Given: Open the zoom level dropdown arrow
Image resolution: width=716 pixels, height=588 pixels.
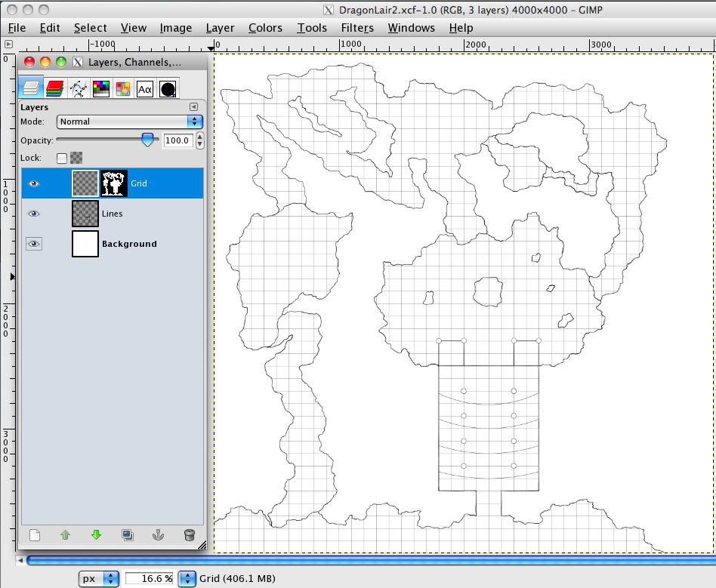Looking at the screenshot, I should tap(187, 579).
